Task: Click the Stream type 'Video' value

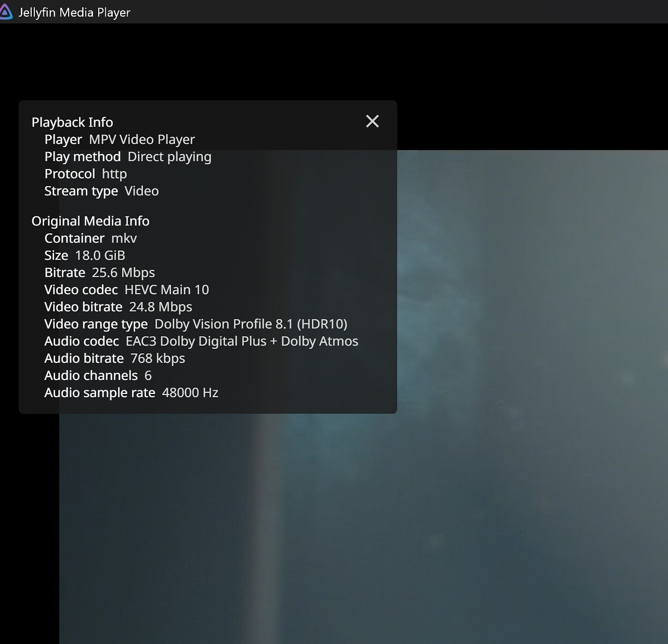Action: click(142, 191)
